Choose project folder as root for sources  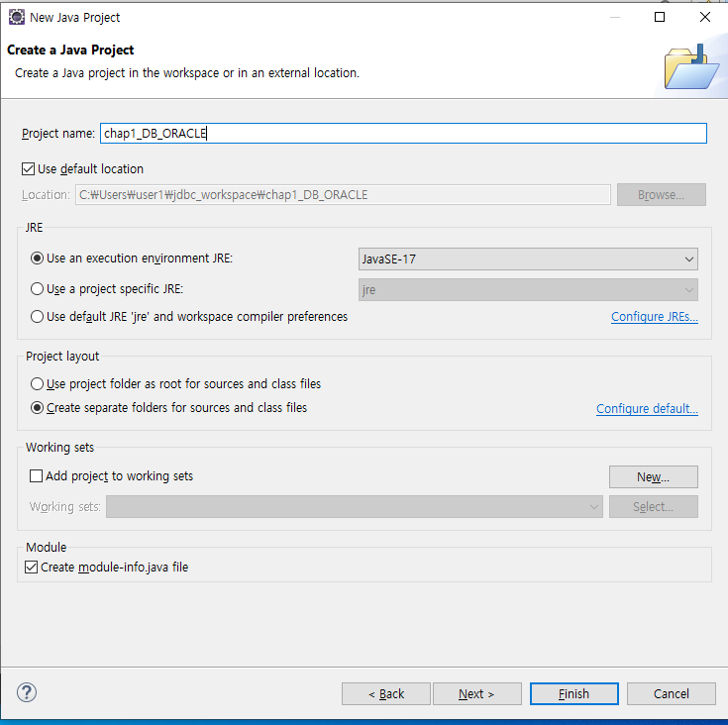[x=38, y=384]
